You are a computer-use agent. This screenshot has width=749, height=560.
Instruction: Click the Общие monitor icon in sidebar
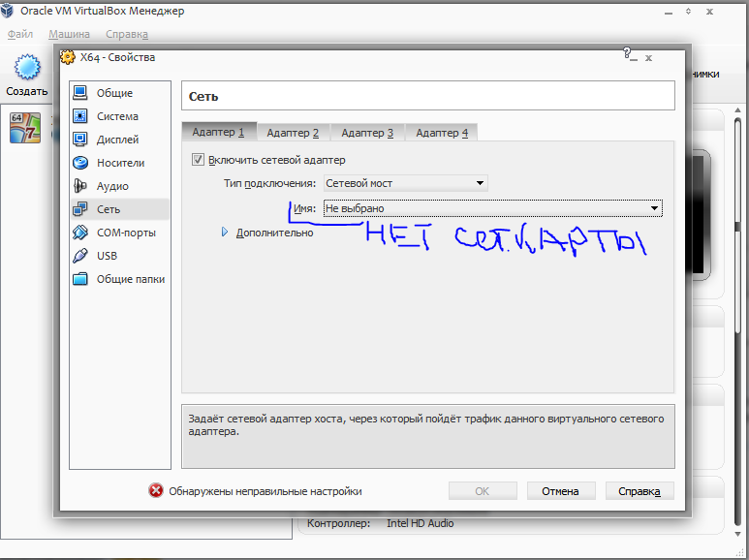[80, 93]
